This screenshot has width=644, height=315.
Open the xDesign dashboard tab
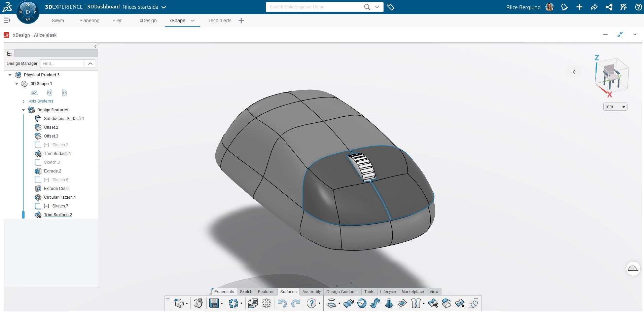click(x=148, y=21)
